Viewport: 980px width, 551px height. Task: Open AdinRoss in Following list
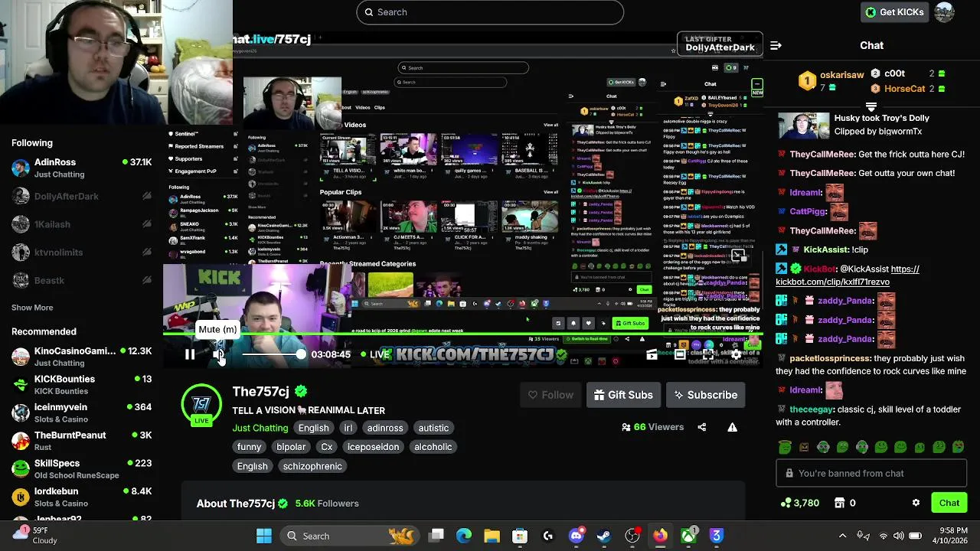tap(81, 168)
